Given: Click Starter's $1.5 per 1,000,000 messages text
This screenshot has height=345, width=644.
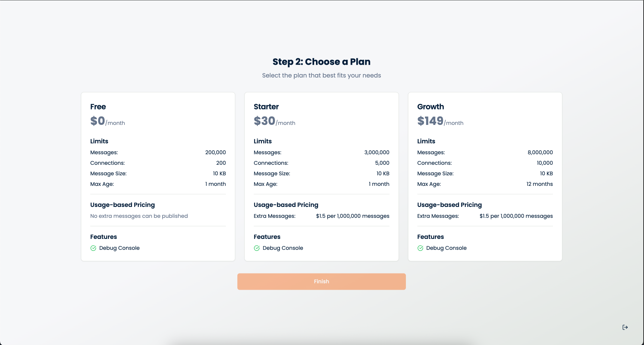Looking at the screenshot, I should click(x=352, y=216).
